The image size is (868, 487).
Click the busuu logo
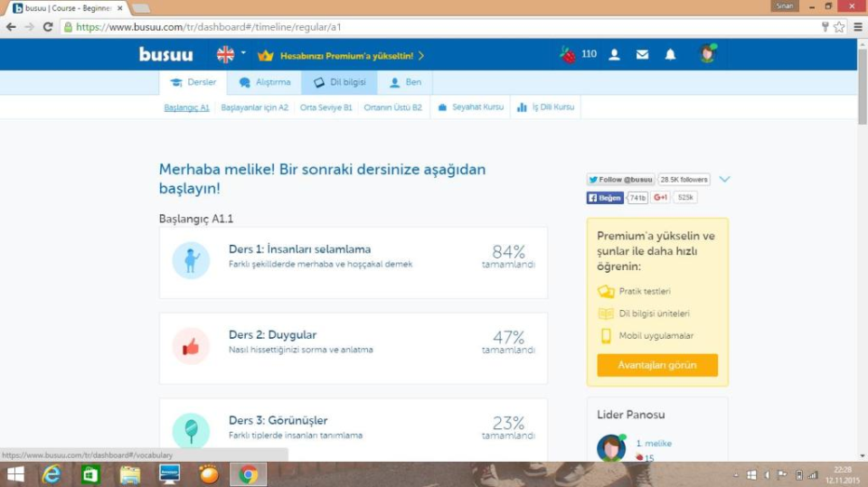pos(165,55)
